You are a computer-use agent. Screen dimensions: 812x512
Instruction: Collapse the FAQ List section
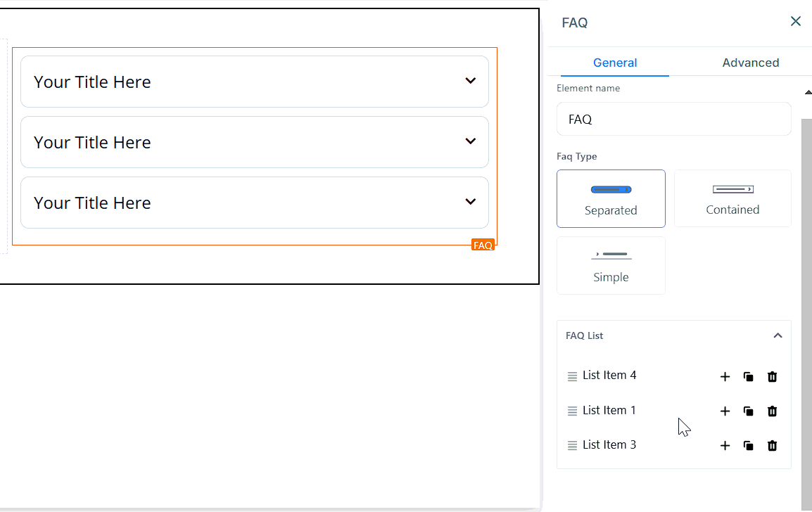pos(778,335)
